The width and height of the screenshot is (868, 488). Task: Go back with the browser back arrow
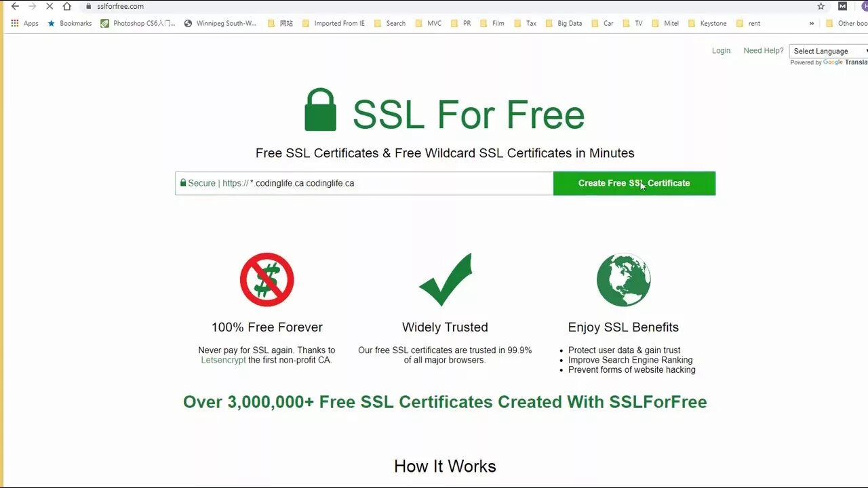point(15,6)
